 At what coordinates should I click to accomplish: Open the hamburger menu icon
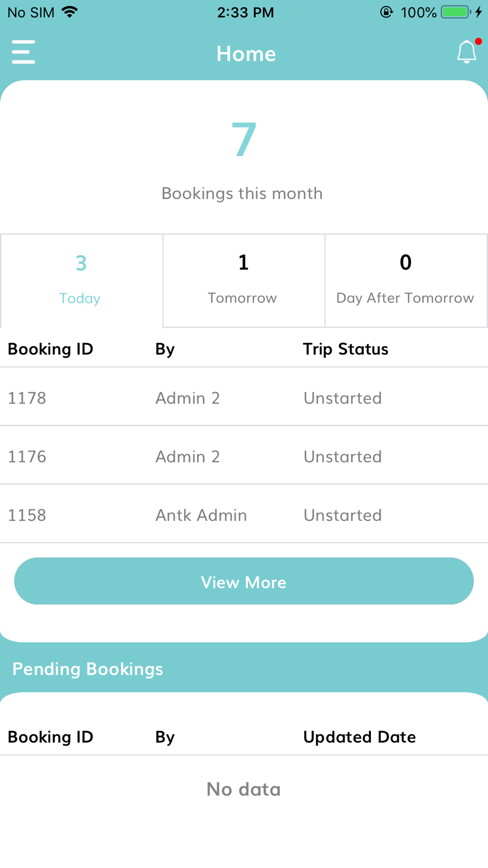coord(23,52)
